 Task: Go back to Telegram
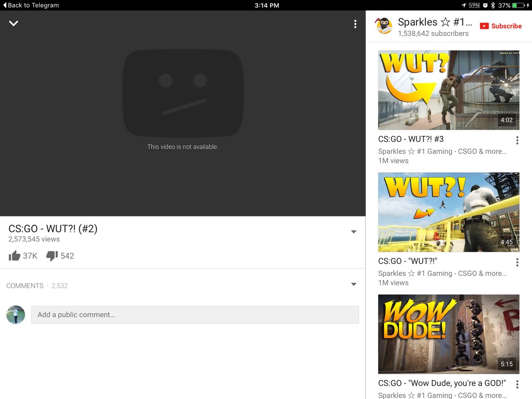31,5
